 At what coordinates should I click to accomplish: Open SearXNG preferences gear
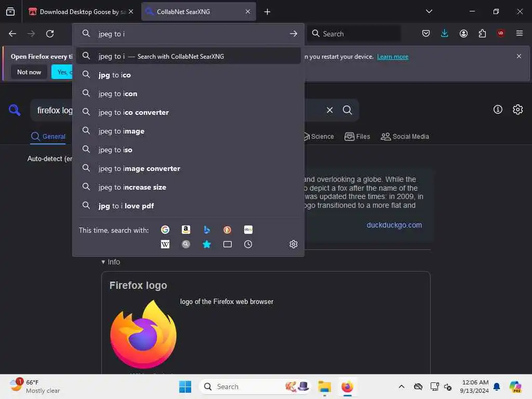518,109
